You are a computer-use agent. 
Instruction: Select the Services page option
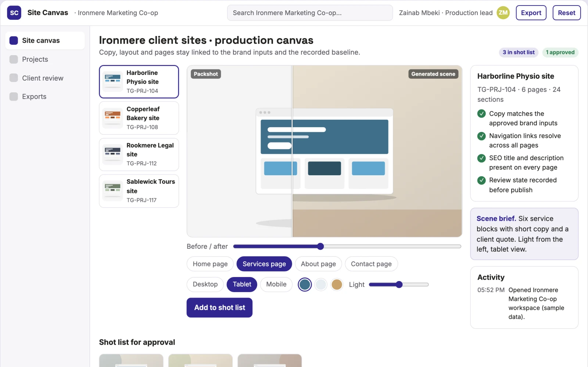point(264,264)
